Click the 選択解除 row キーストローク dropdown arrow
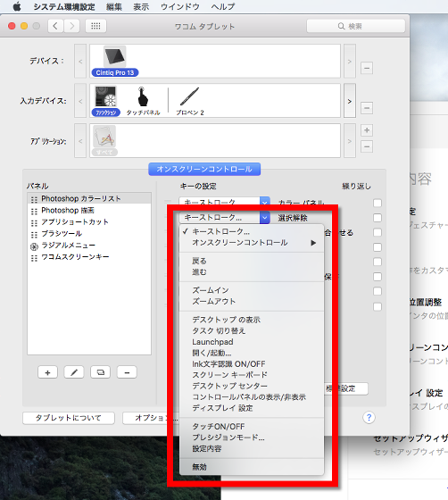Image resolution: width=448 pixels, height=500 pixels. [264, 218]
